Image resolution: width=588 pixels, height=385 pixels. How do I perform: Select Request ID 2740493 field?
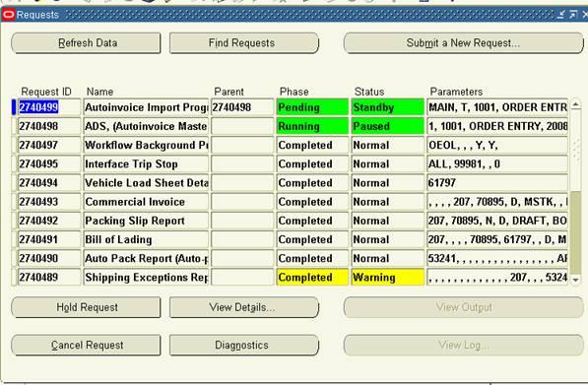tap(49, 202)
